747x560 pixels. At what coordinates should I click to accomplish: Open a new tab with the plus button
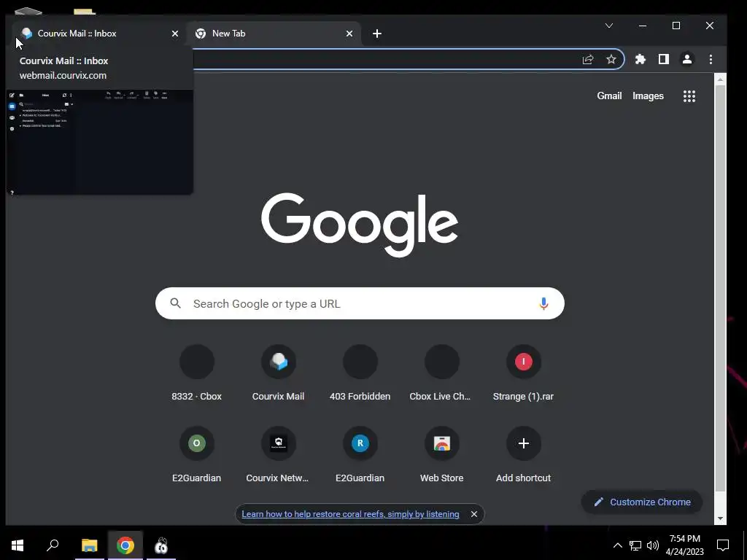click(377, 34)
